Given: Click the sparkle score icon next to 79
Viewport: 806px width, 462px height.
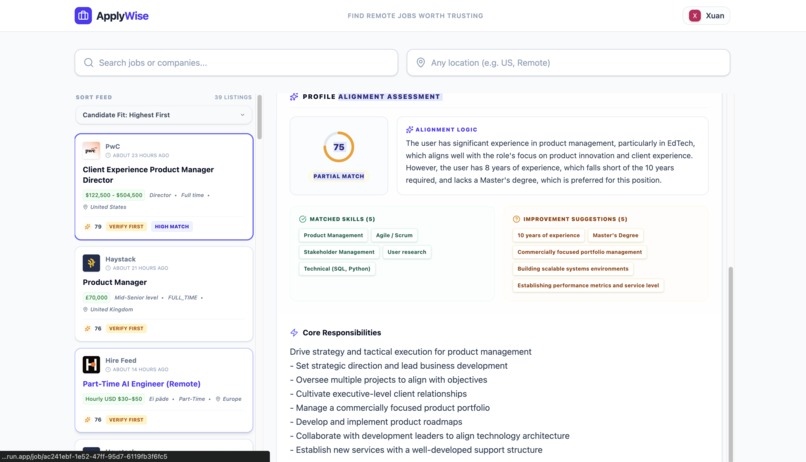Looking at the screenshot, I should coord(87,227).
